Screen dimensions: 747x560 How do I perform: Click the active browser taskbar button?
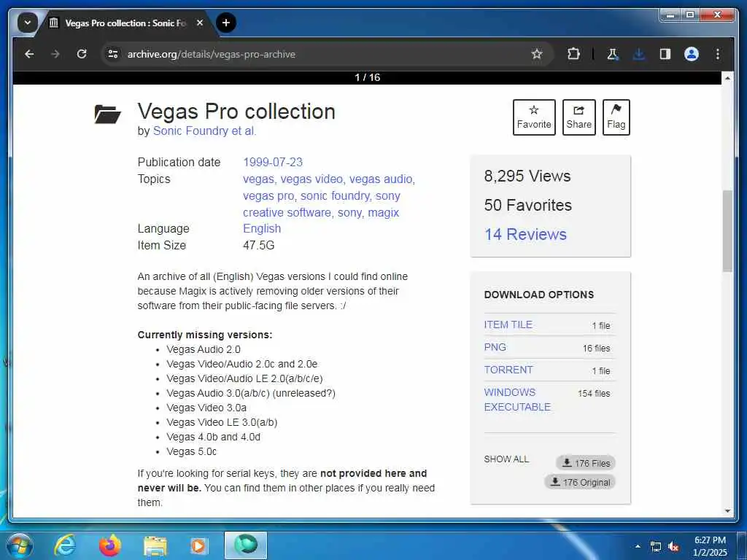point(246,545)
